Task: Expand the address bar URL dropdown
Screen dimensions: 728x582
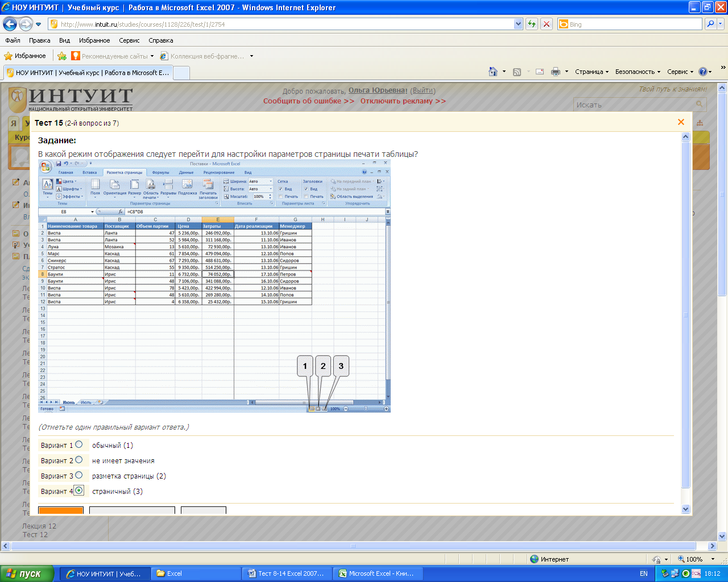Action: pyautogui.click(x=518, y=24)
